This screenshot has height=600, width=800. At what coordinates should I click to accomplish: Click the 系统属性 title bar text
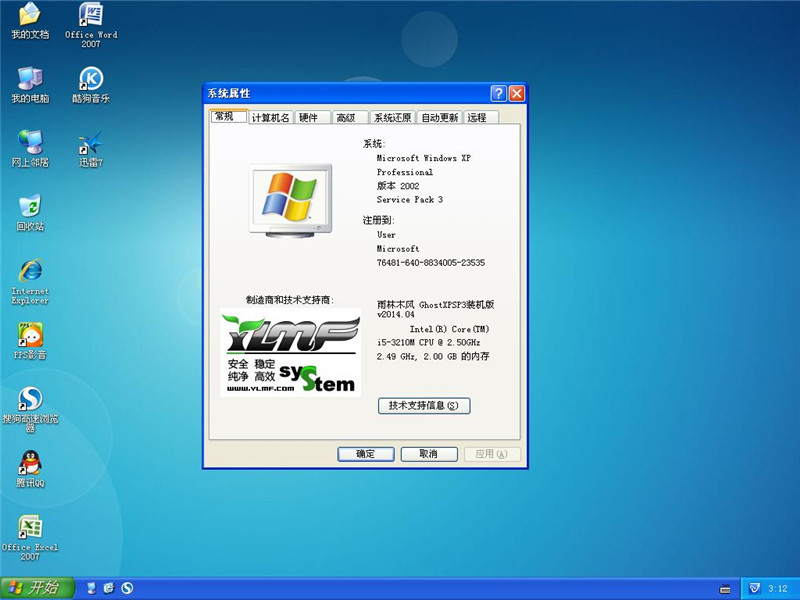coord(229,93)
